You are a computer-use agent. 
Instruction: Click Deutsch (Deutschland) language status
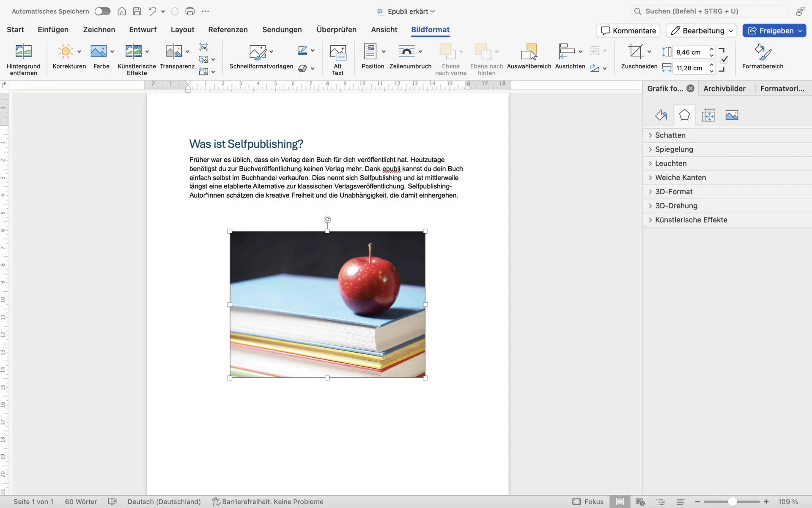coord(164,502)
